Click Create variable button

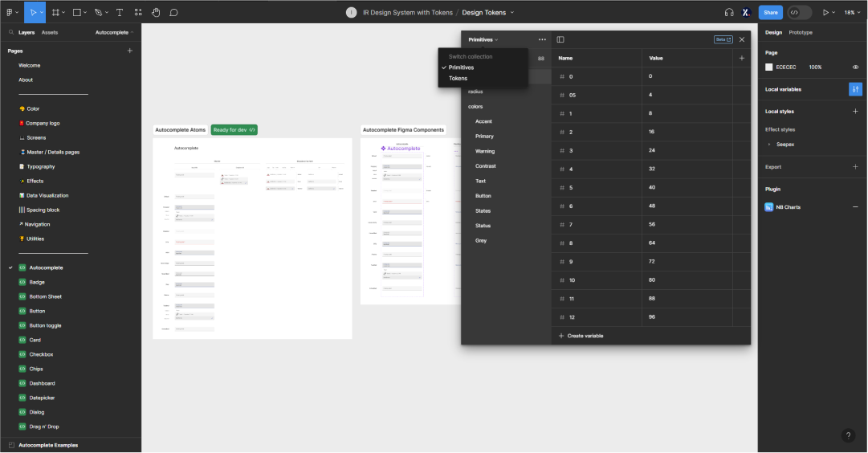pos(581,336)
